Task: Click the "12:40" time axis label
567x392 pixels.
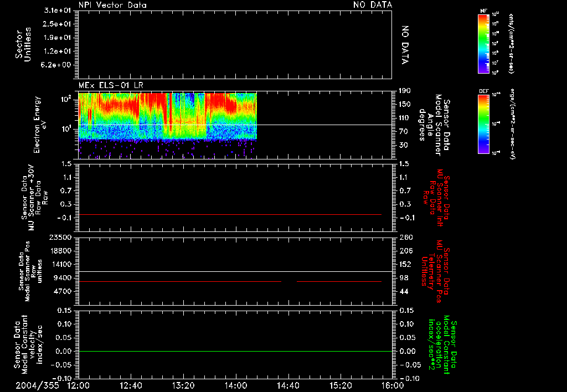Action: [131, 385]
